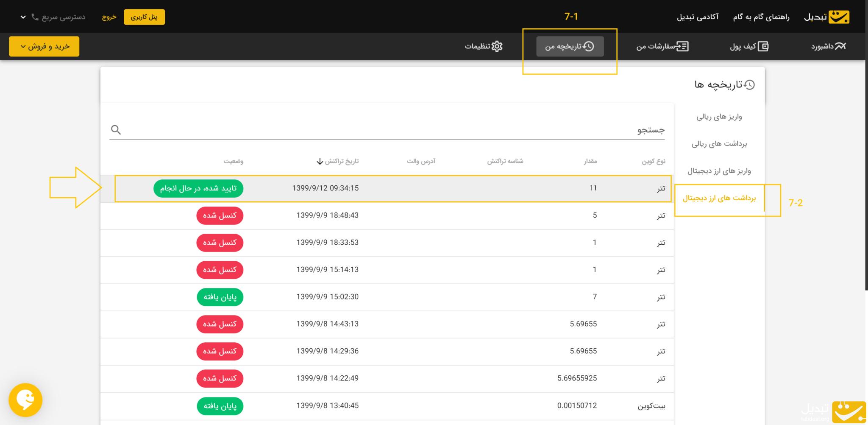The height and width of the screenshot is (425, 868).
Task: Open the chat support bubble icon
Action: (x=25, y=400)
